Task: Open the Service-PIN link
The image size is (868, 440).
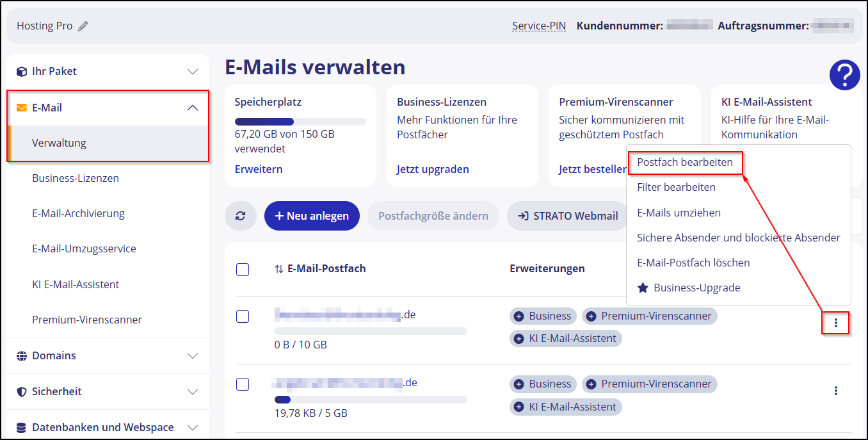Action: click(538, 26)
